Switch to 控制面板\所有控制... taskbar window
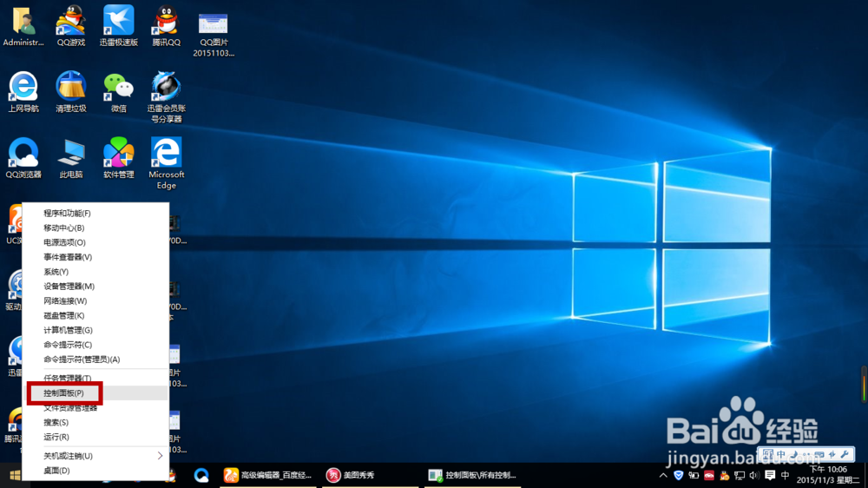 (473, 475)
